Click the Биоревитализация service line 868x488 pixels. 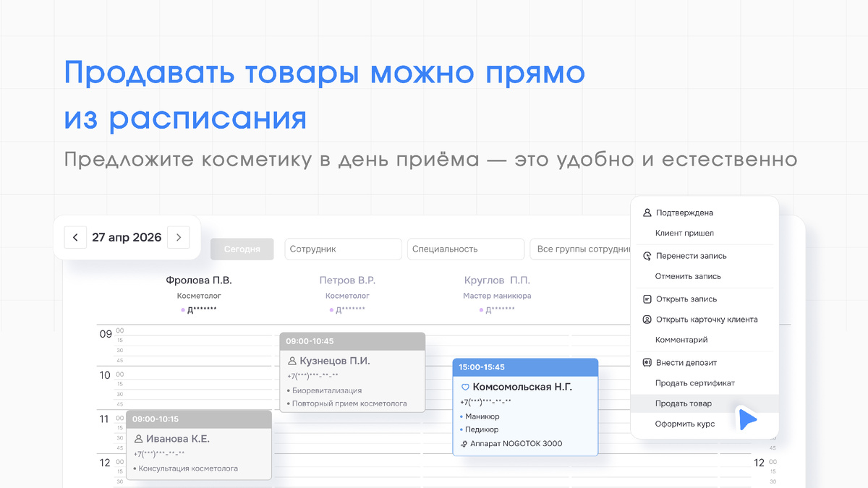point(327,390)
